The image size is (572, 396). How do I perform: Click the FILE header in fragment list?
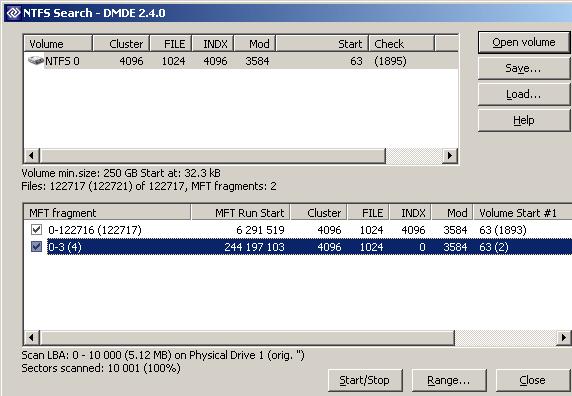368,213
